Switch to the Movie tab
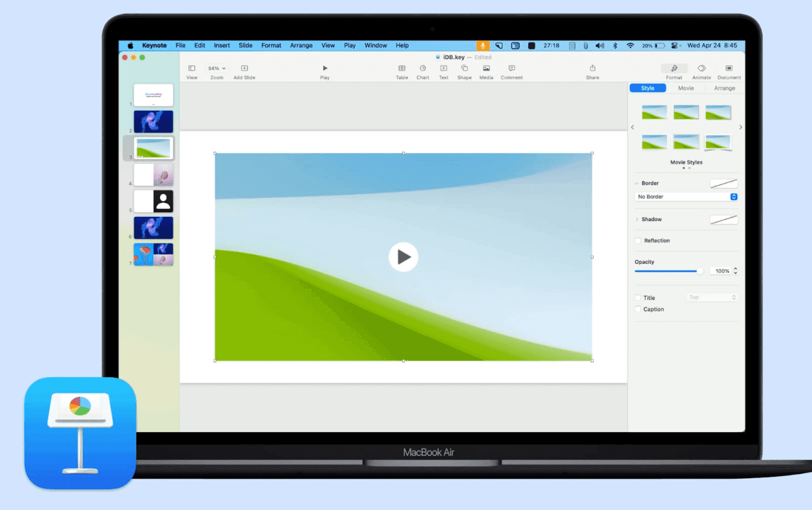 point(686,88)
